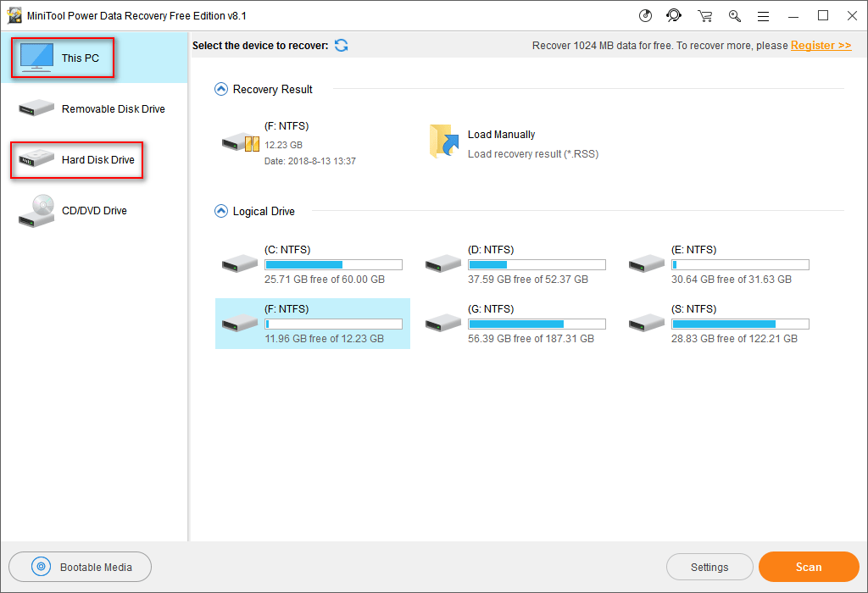
Task: Click '28.83 GB free of 122.21 GB' text
Action: click(735, 339)
